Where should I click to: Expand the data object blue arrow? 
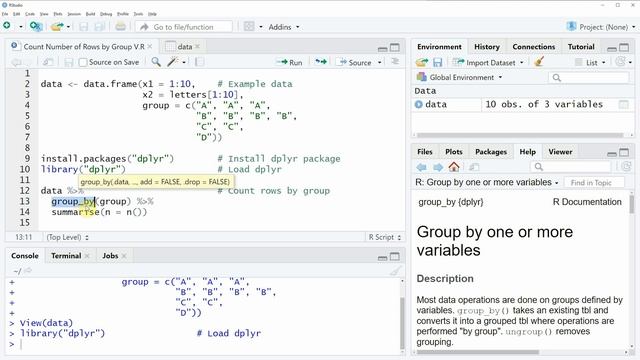pyautogui.click(x=418, y=104)
